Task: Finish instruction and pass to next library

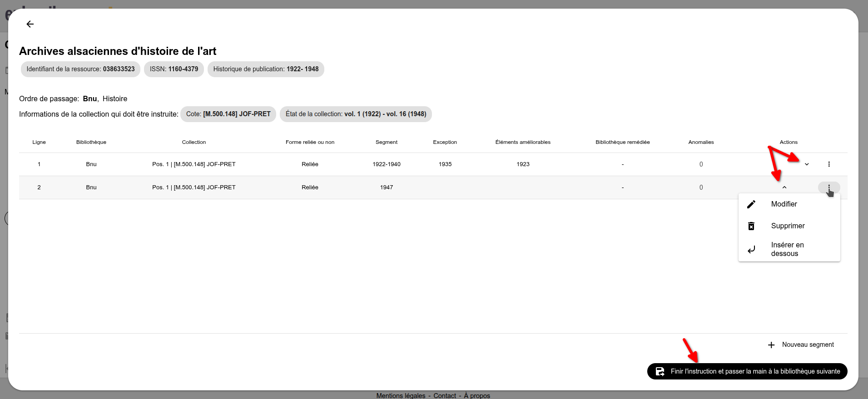Action: (x=754, y=371)
